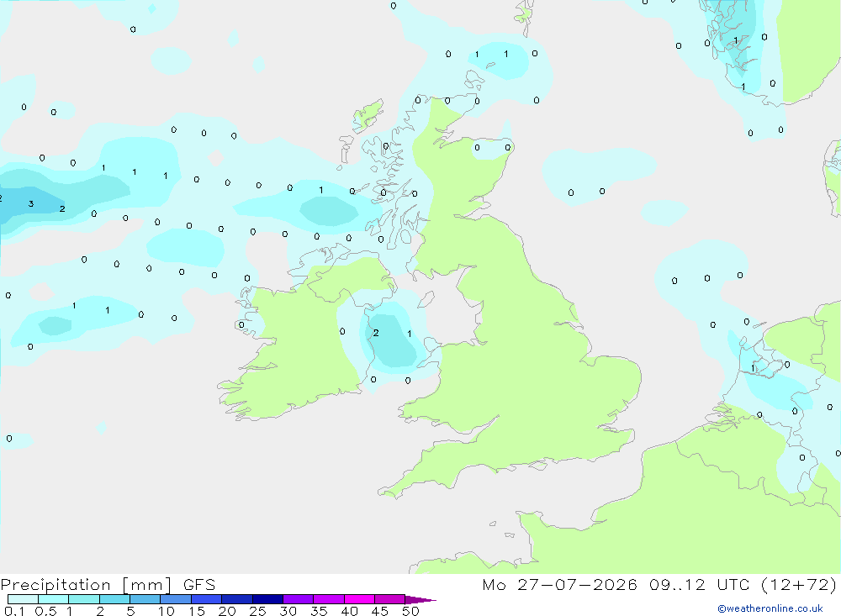Pick the legend swatch between 2 and 5
The image size is (841, 616).
[x=114, y=599]
